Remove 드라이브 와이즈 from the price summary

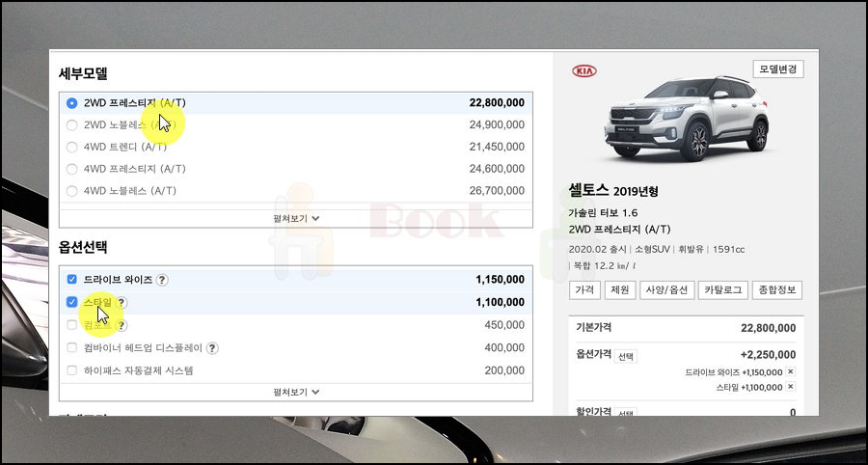click(x=791, y=372)
